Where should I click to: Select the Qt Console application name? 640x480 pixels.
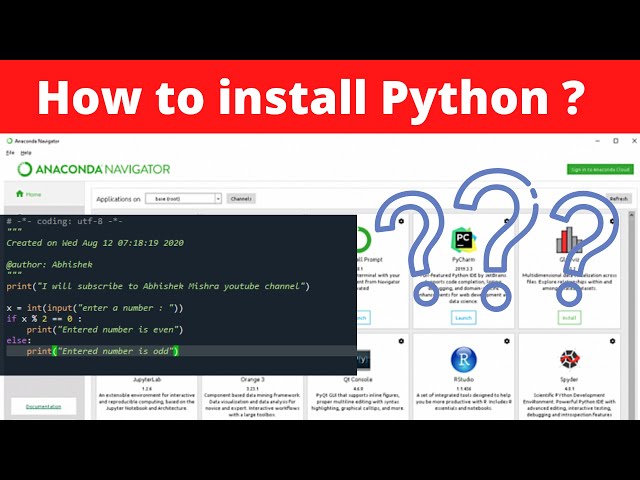coord(358,380)
